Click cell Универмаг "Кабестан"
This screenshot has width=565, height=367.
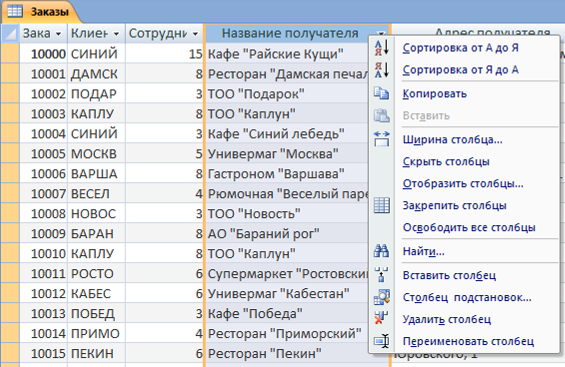click(x=287, y=294)
